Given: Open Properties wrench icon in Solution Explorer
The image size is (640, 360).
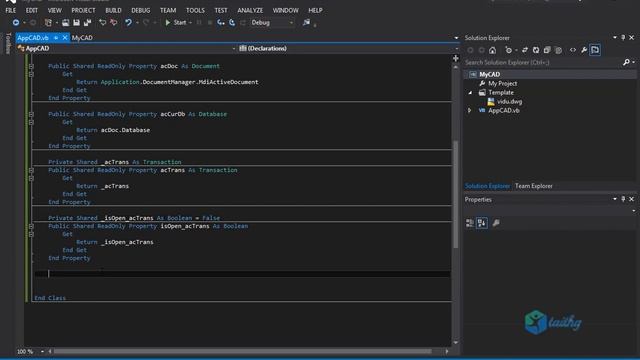Looking at the screenshot, I should pos(584,50).
